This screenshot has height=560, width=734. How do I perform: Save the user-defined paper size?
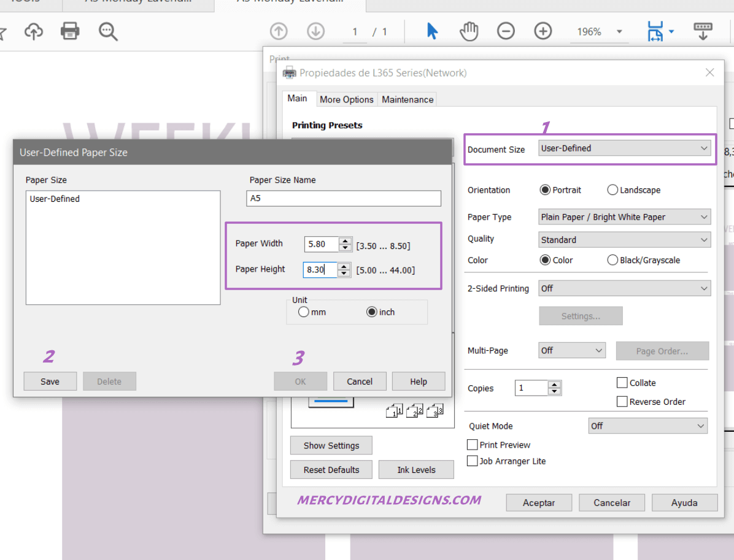pyautogui.click(x=50, y=381)
